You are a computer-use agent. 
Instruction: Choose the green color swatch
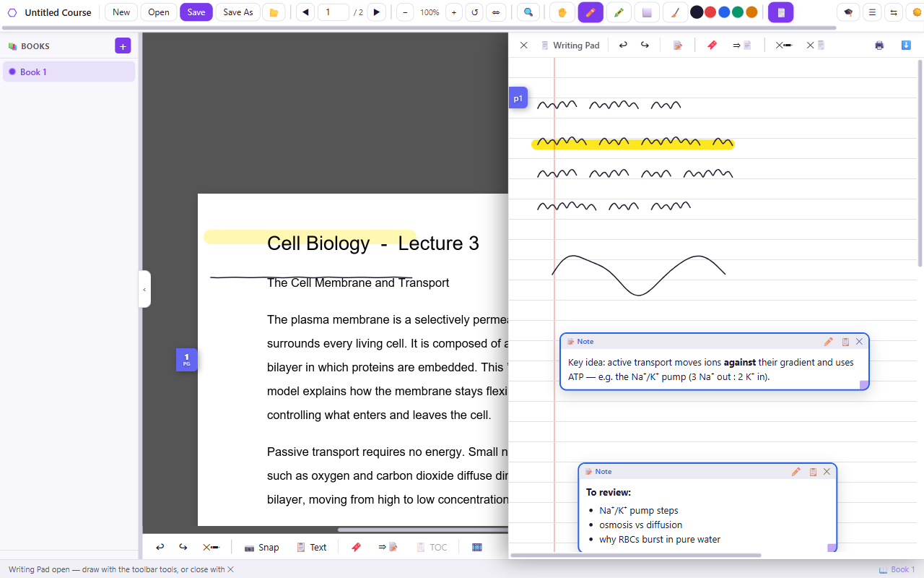738,12
